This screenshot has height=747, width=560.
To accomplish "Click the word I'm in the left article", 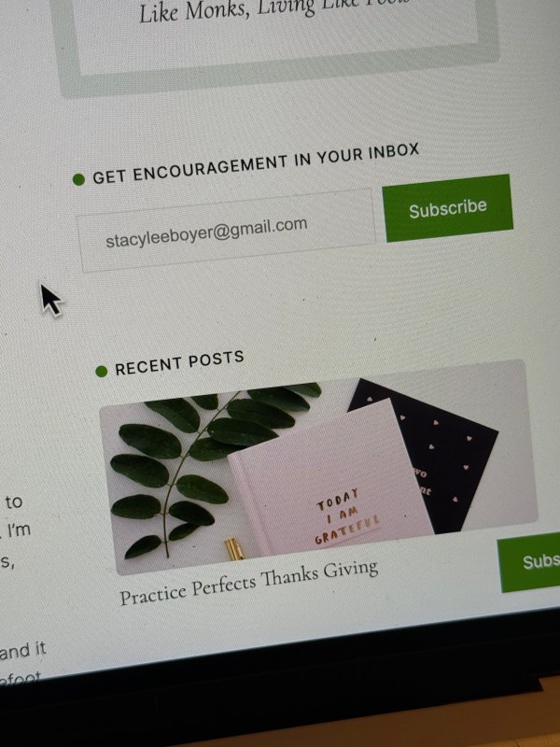I will click(x=19, y=529).
